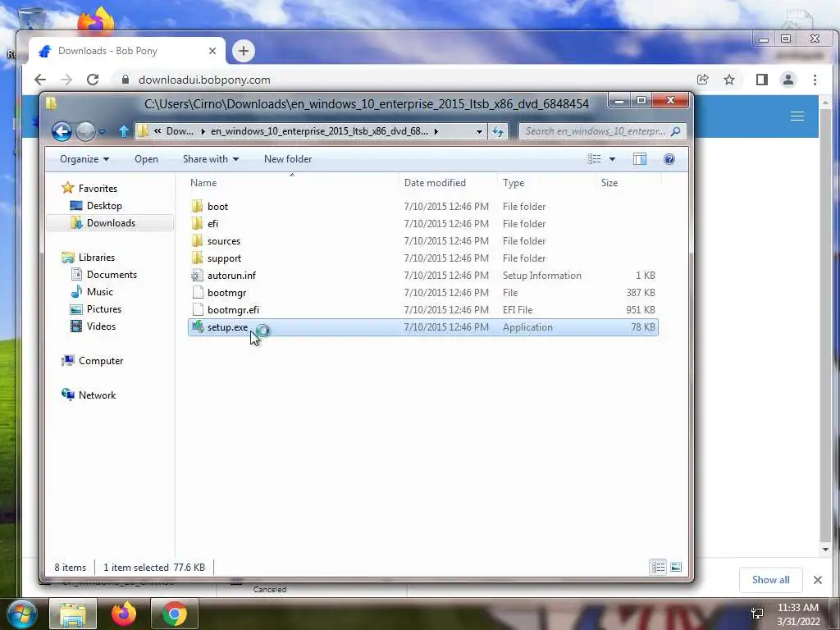Select Libraries in the navigation pane
Image resolution: width=840 pixels, height=630 pixels.
(x=97, y=258)
